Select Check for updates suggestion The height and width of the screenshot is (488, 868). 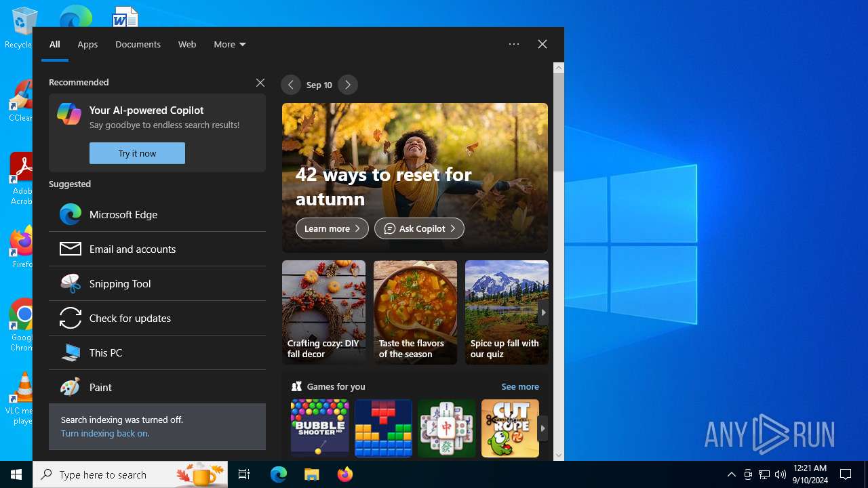[157, 318]
